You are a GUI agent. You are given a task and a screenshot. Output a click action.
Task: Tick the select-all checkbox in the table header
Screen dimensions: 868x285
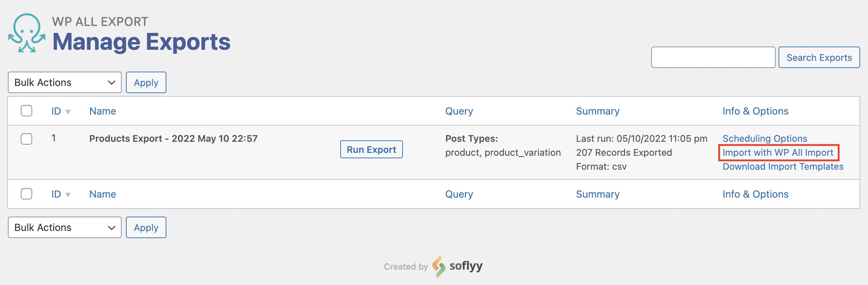(x=26, y=111)
